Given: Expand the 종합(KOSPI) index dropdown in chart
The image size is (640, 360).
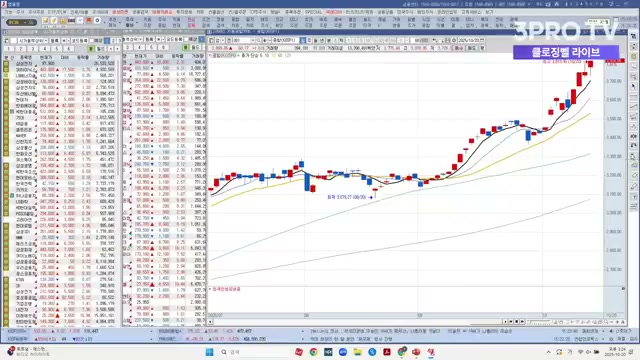Looking at the screenshot, I should click(286, 40).
